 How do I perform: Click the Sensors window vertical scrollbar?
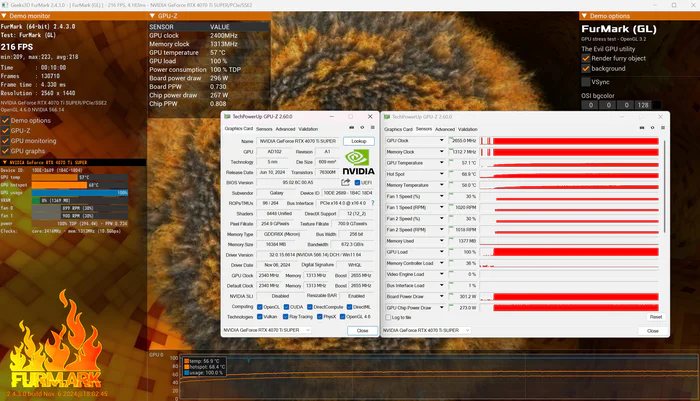pos(665,186)
